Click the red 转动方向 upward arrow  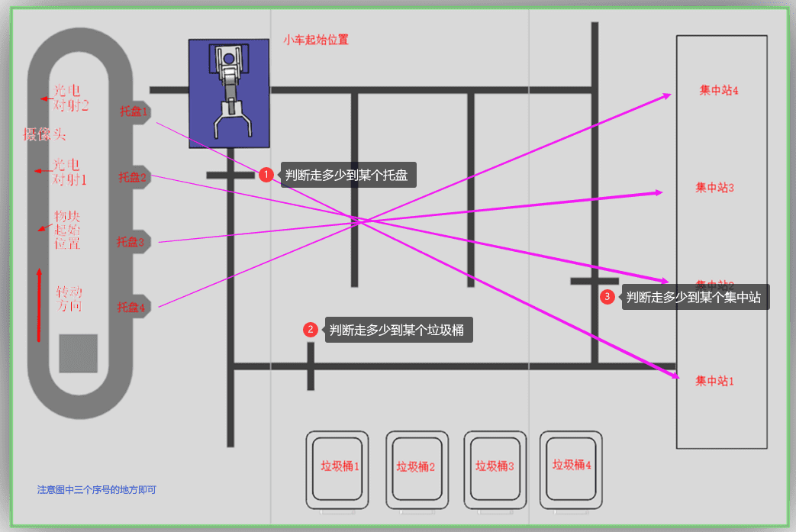[x=39, y=304]
